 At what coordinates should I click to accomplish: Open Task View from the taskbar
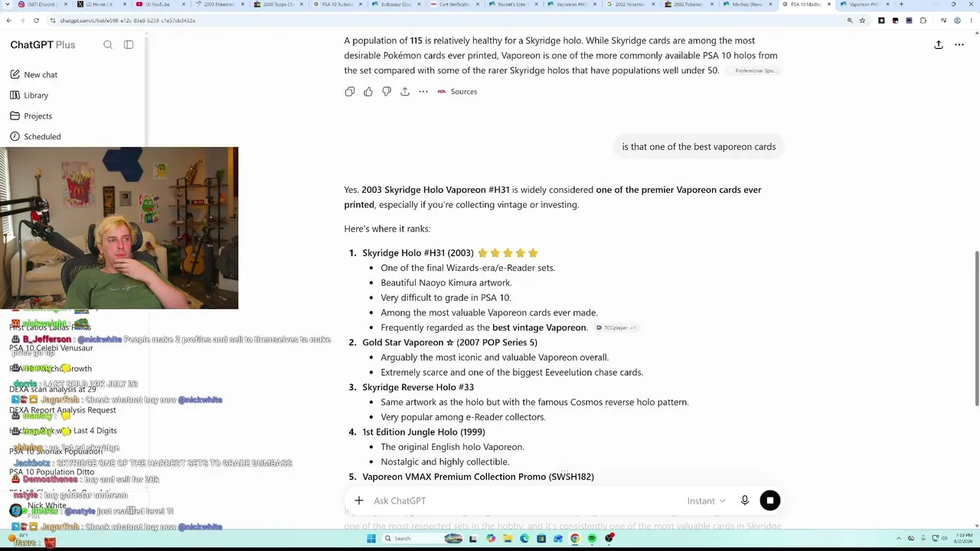coord(473,539)
